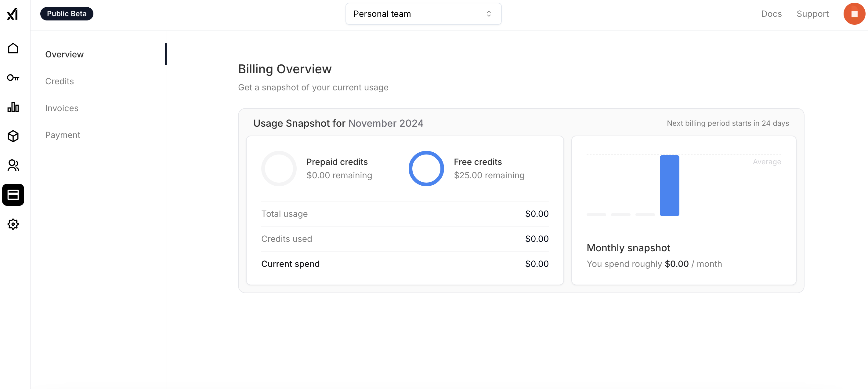Click the xAI logo icon
868x389 pixels.
tap(13, 14)
